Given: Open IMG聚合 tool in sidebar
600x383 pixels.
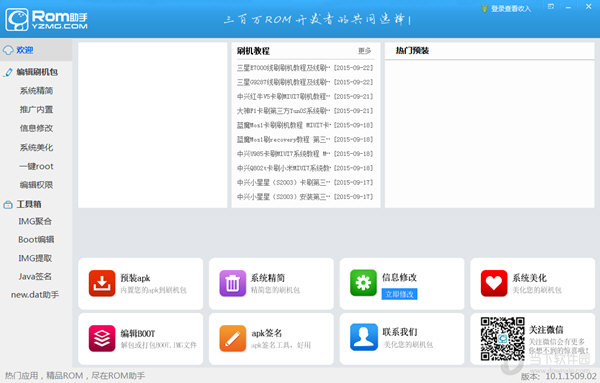Looking at the screenshot, I should 35,221.
